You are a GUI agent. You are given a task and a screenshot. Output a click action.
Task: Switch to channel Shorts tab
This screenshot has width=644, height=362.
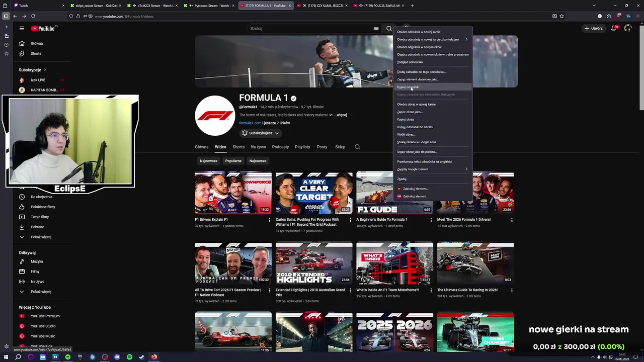pyautogui.click(x=238, y=147)
